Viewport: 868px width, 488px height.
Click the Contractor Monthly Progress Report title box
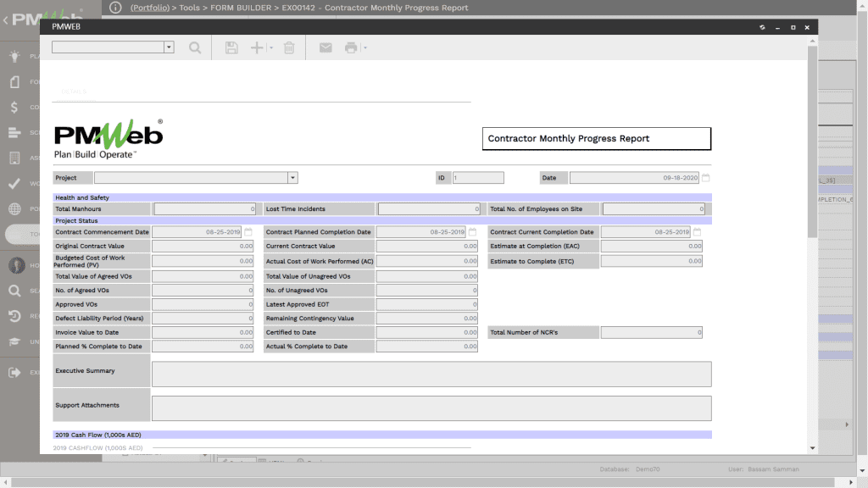[x=597, y=139]
